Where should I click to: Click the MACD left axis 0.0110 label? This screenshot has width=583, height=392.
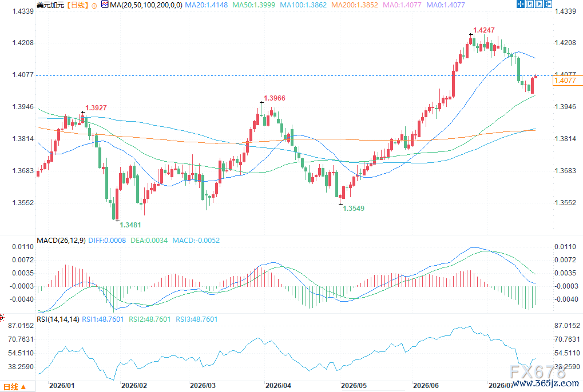[23, 247]
